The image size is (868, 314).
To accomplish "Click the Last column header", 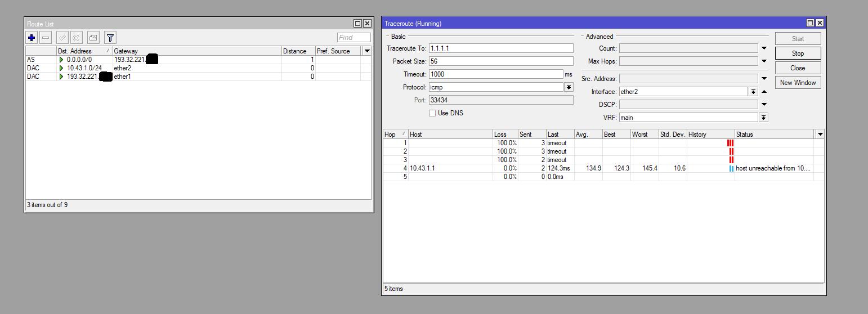I will point(560,134).
